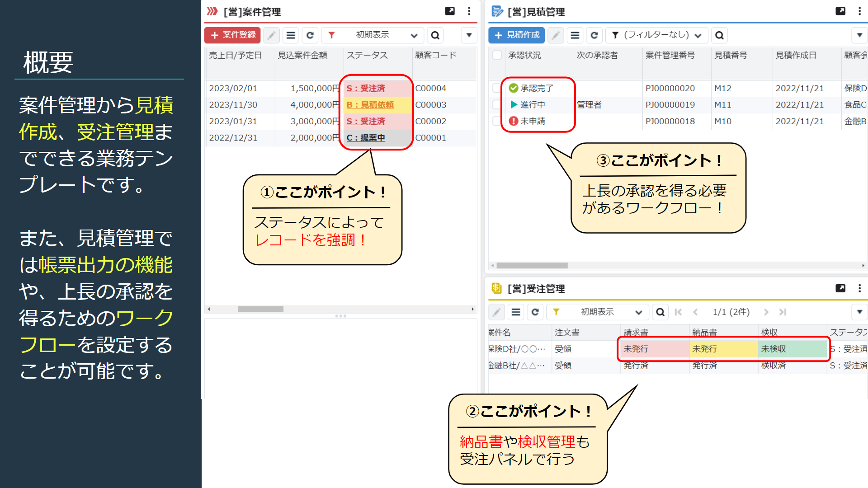Image resolution: width=868 pixels, height=488 pixels.
Task: Select the row checkbox for PJ00000019
Action: (x=495, y=104)
